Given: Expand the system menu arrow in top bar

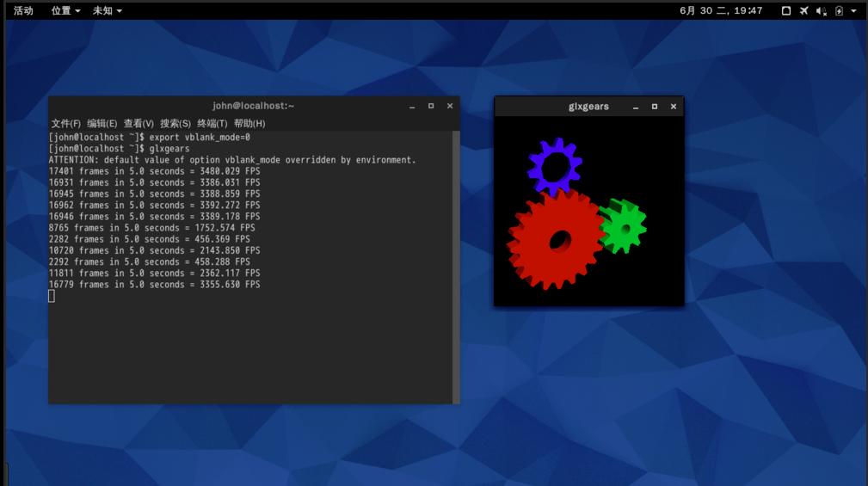Looking at the screenshot, I should click(853, 10).
